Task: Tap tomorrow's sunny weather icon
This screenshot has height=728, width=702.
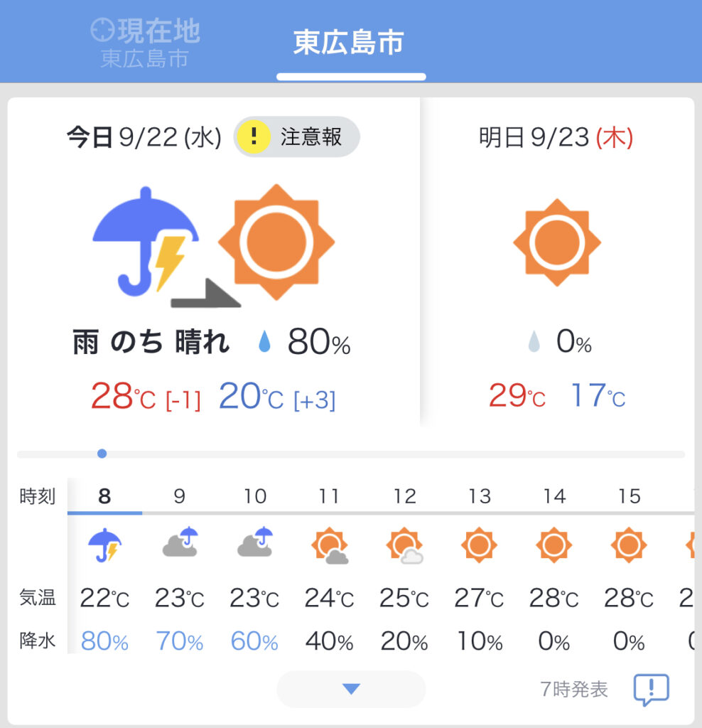Action: [x=556, y=242]
